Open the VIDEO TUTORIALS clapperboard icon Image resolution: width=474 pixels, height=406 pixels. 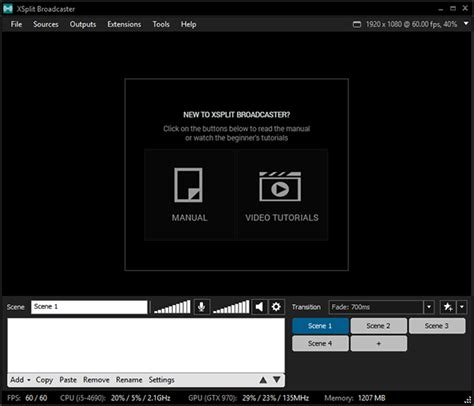click(x=280, y=186)
